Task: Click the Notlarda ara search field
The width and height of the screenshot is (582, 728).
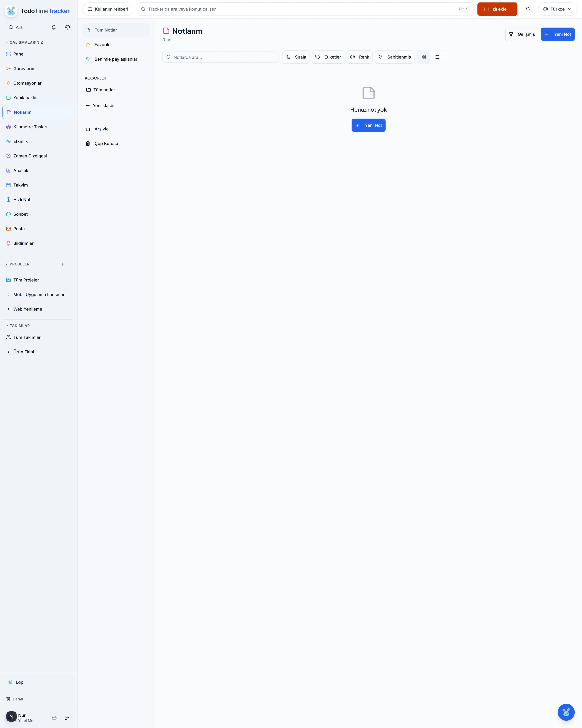Action: coord(221,57)
